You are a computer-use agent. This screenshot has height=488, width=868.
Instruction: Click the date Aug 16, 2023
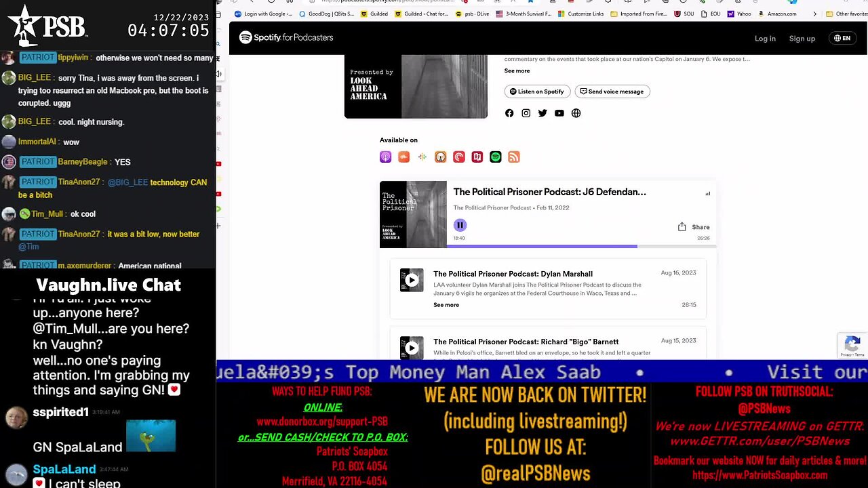678,273
